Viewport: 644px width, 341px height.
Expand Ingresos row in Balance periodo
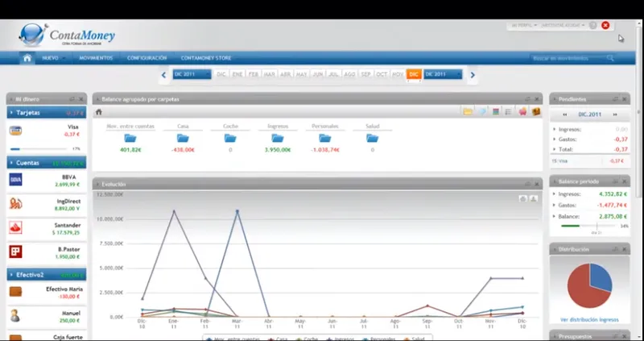(x=555, y=193)
